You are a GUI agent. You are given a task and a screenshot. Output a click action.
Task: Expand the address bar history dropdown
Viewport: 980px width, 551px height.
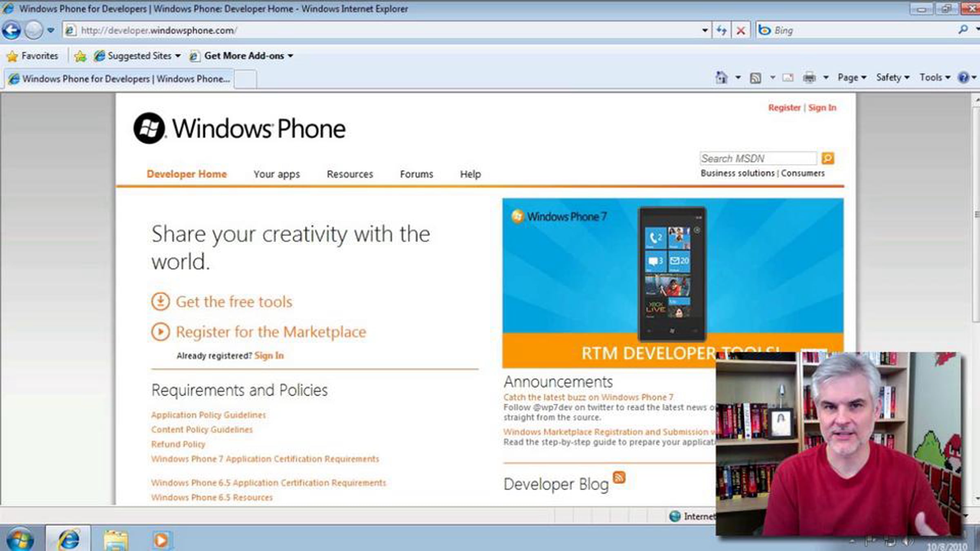coord(705,30)
